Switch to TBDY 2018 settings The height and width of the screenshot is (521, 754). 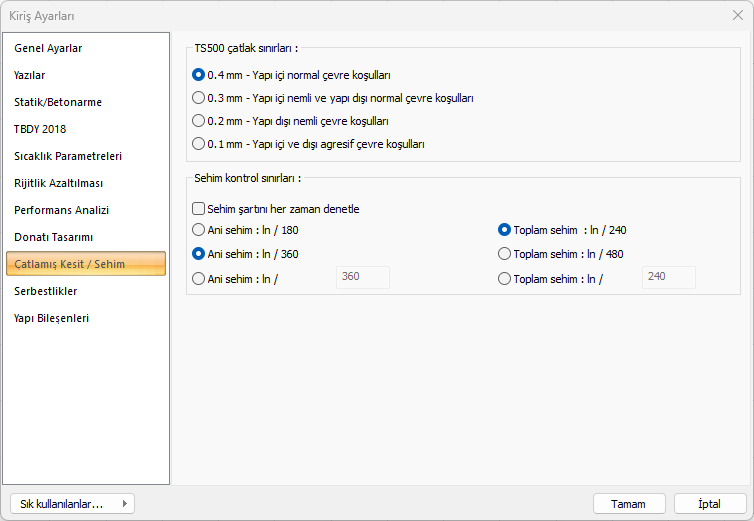pos(40,129)
